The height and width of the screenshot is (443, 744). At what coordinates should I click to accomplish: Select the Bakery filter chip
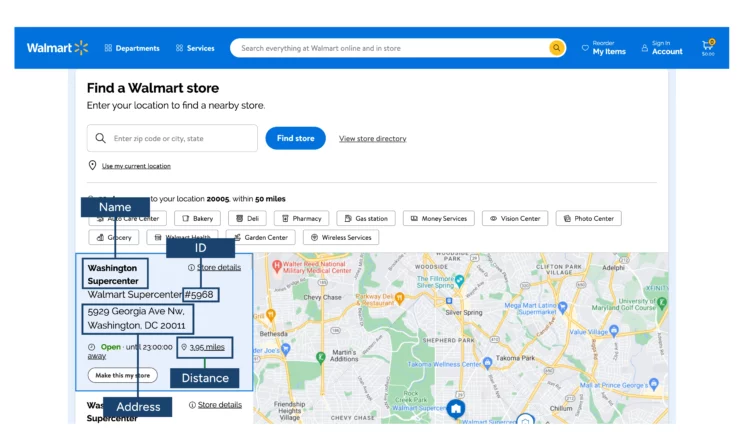click(x=197, y=218)
